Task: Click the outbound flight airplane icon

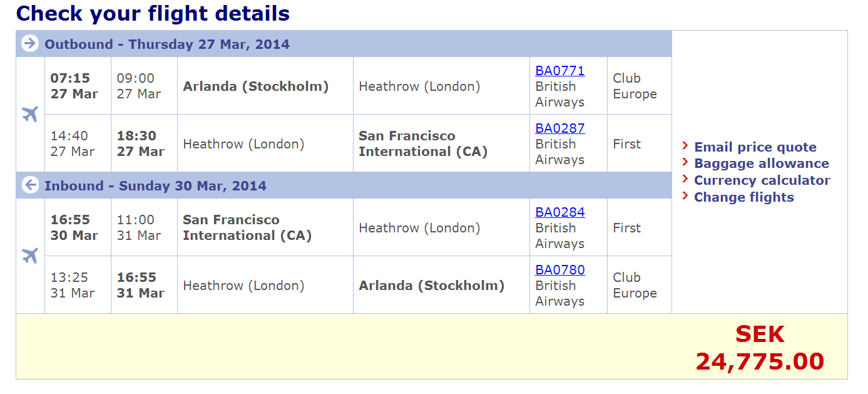Action: pyautogui.click(x=30, y=114)
